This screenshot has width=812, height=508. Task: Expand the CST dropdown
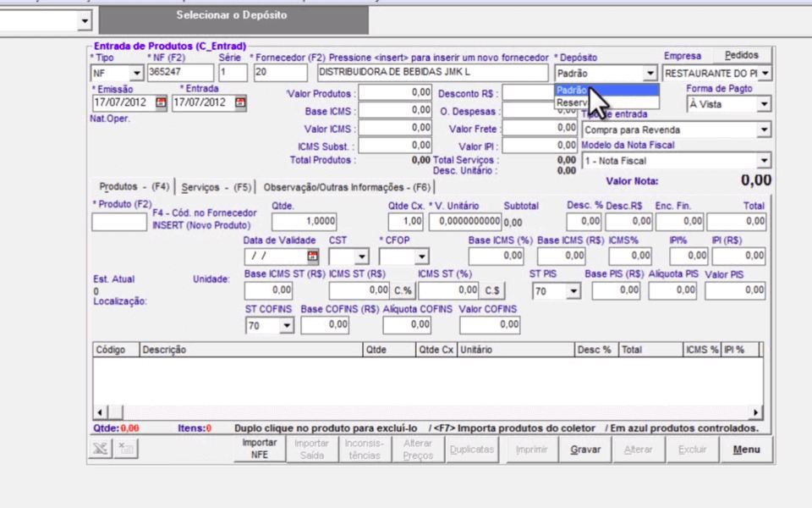tap(361, 256)
